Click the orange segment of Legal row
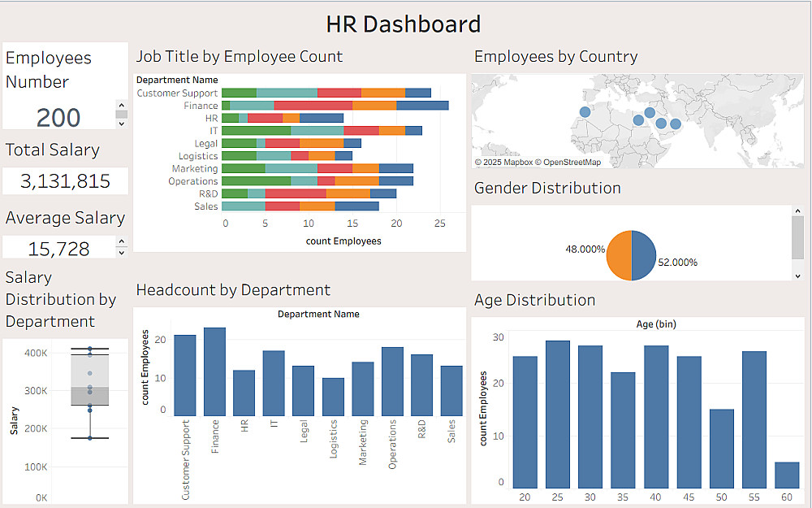 pos(322,143)
